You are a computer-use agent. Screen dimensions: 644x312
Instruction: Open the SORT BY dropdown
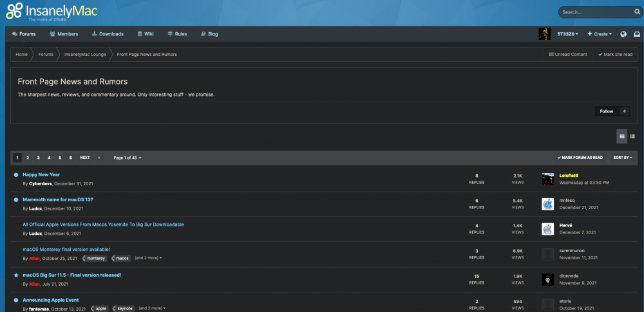click(622, 158)
